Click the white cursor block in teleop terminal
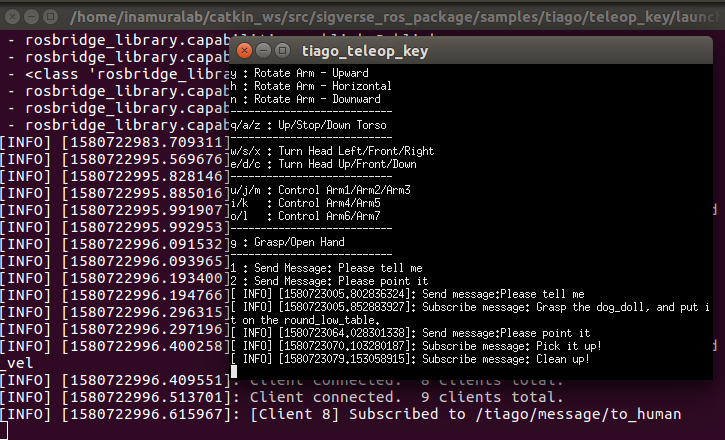This screenshot has height=440, width=725. [x=234, y=371]
